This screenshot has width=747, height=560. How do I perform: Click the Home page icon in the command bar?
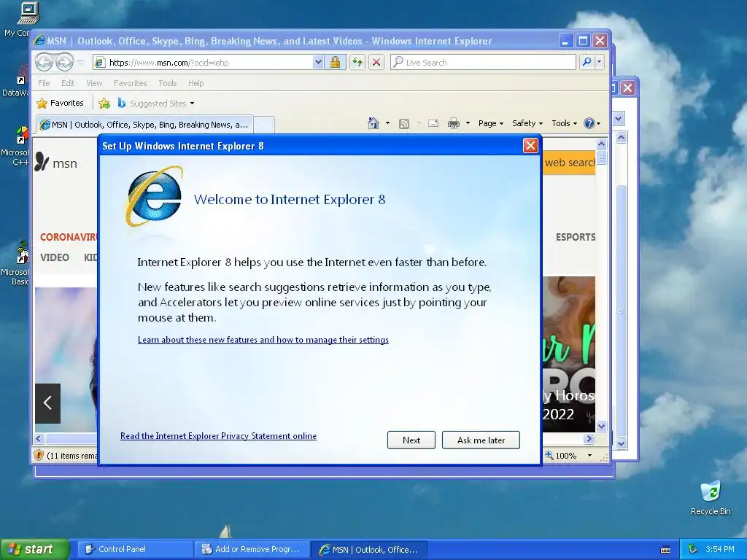coord(373,123)
